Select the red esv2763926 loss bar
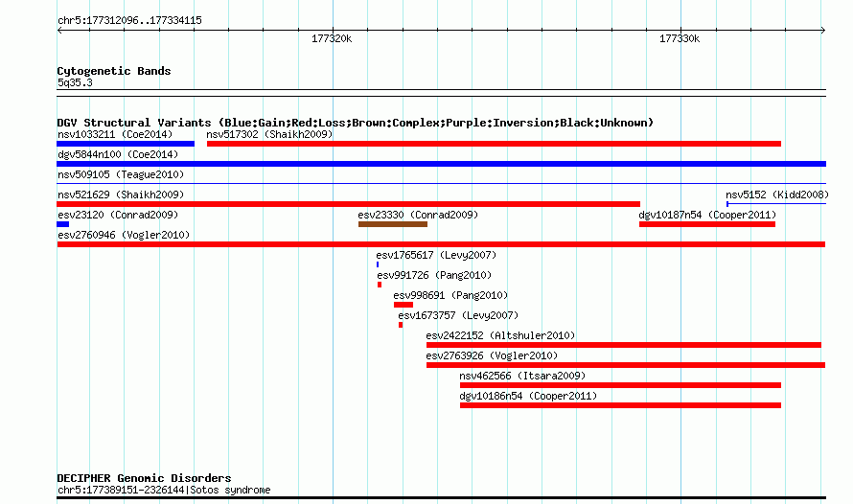Screen dimensions: 853x504 626,365
